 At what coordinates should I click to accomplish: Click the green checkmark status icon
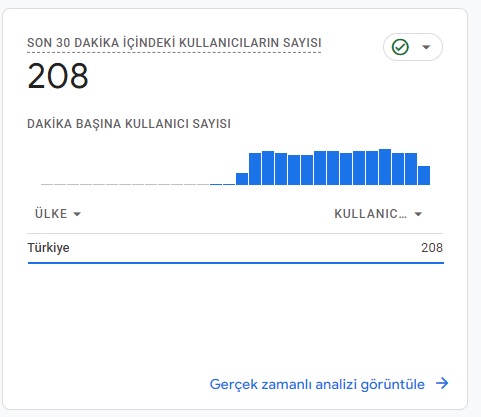coord(400,47)
